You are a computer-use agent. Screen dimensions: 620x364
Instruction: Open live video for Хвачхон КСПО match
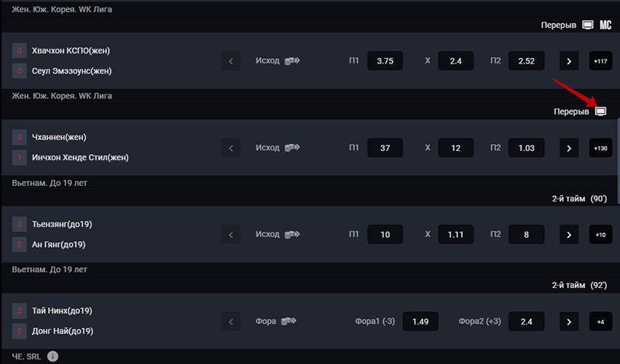tap(587, 25)
